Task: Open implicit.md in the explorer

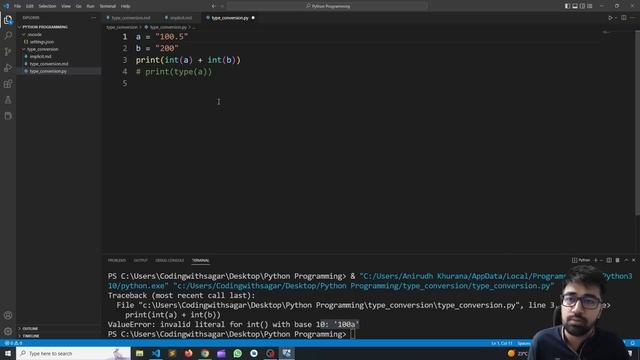Action: click(40, 56)
